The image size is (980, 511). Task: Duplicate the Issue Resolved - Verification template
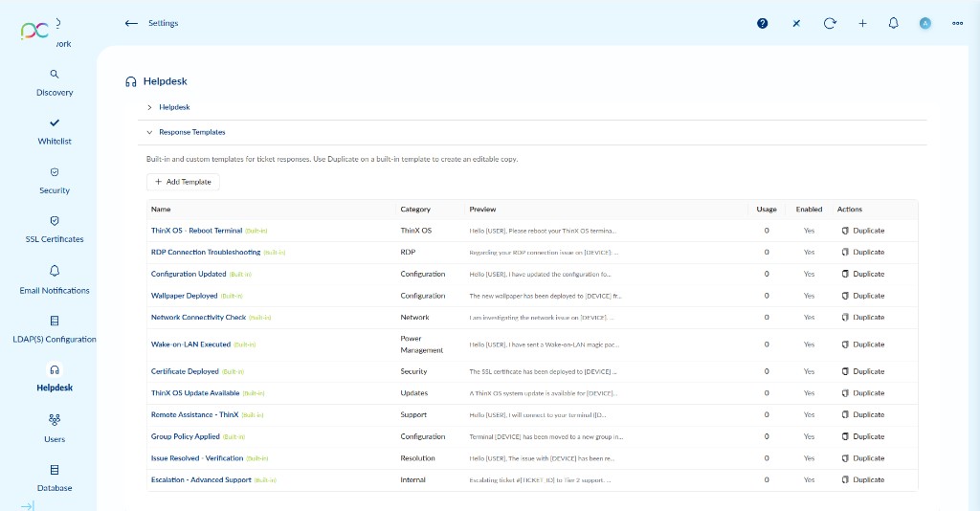[x=863, y=458]
